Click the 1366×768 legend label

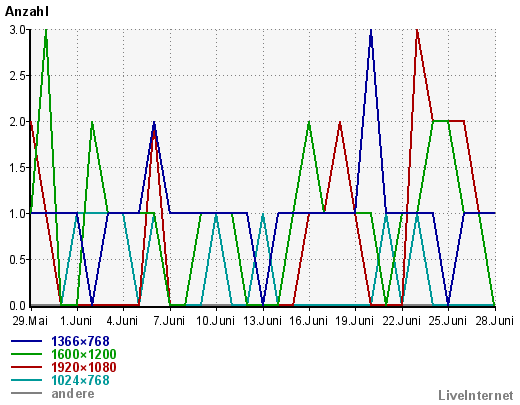(80, 341)
